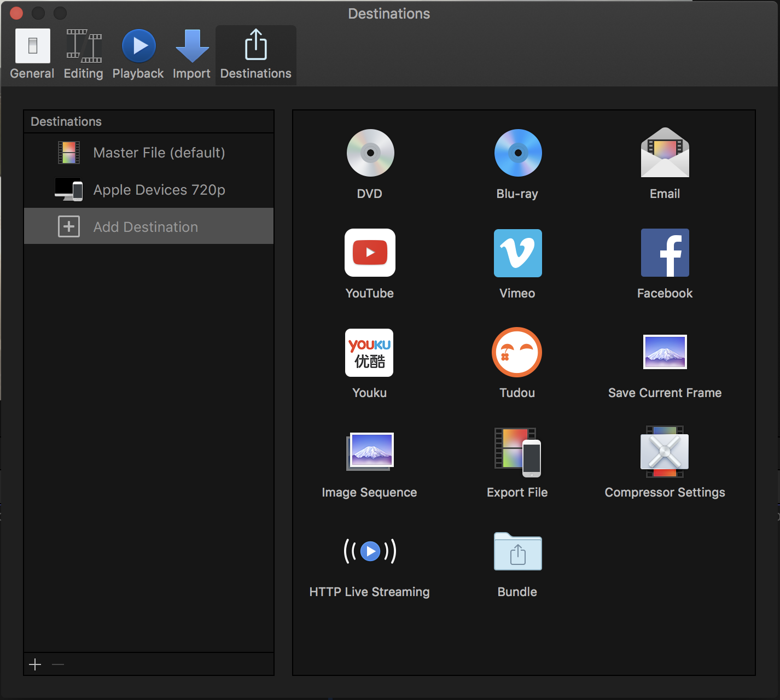Open Playback preferences
The height and width of the screenshot is (700, 780).
138,54
